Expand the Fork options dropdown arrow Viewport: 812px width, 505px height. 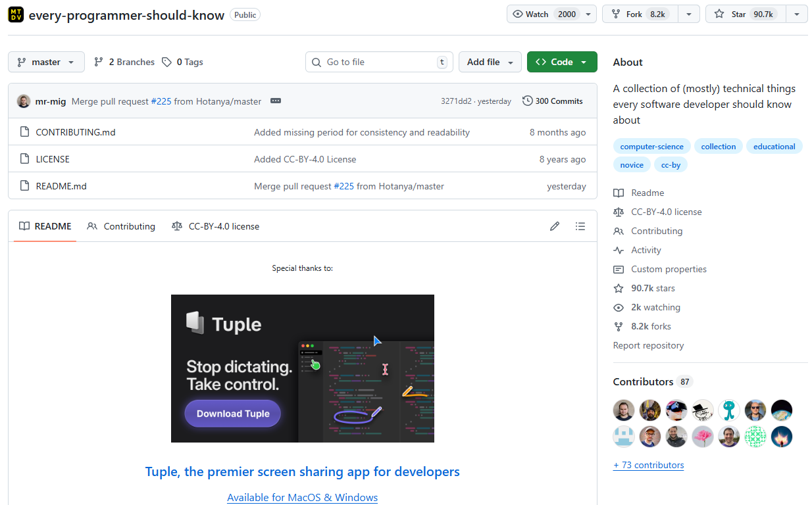[x=689, y=14]
